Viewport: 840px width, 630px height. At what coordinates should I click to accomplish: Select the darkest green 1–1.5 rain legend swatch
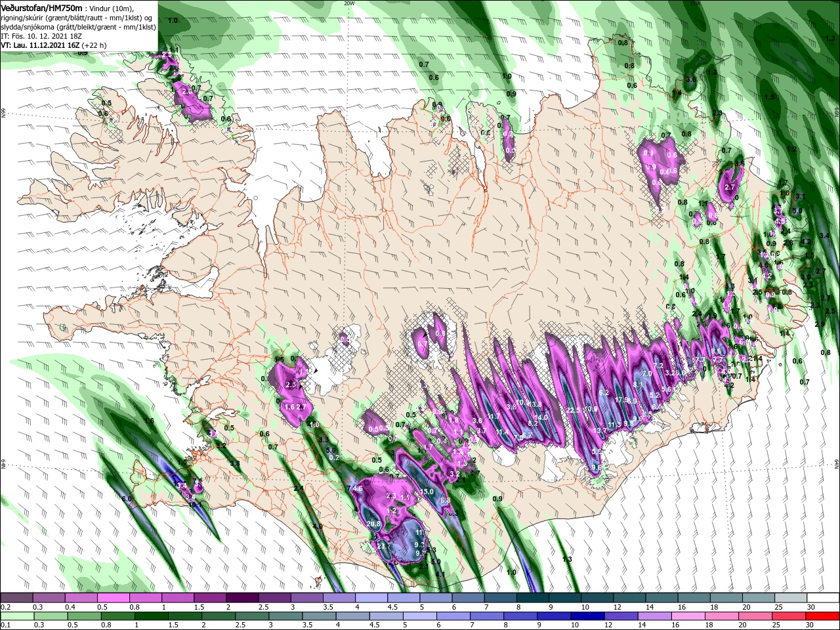(x=151, y=616)
